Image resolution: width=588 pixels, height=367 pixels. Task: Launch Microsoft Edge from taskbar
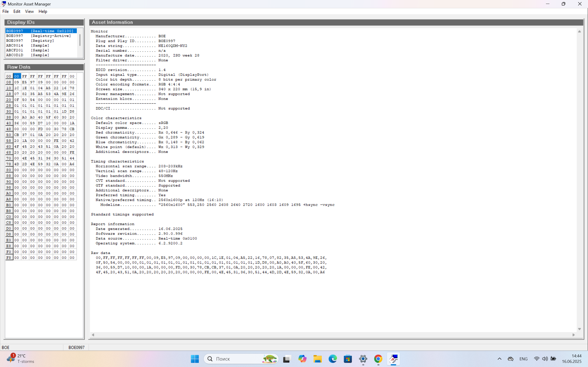point(333,359)
